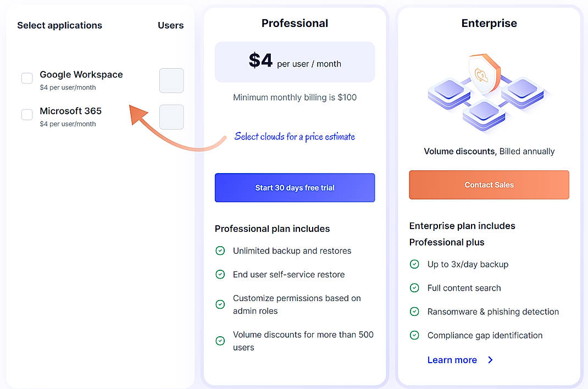
Task: Click the checkmark next to Full content search
Action: click(414, 288)
